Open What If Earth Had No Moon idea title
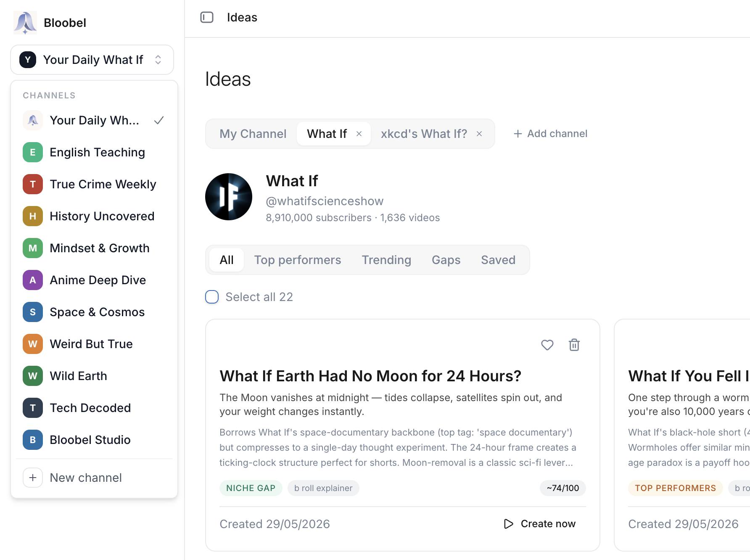Image resolution: width=750 pixels, height=560 pixels. (370, 376)
